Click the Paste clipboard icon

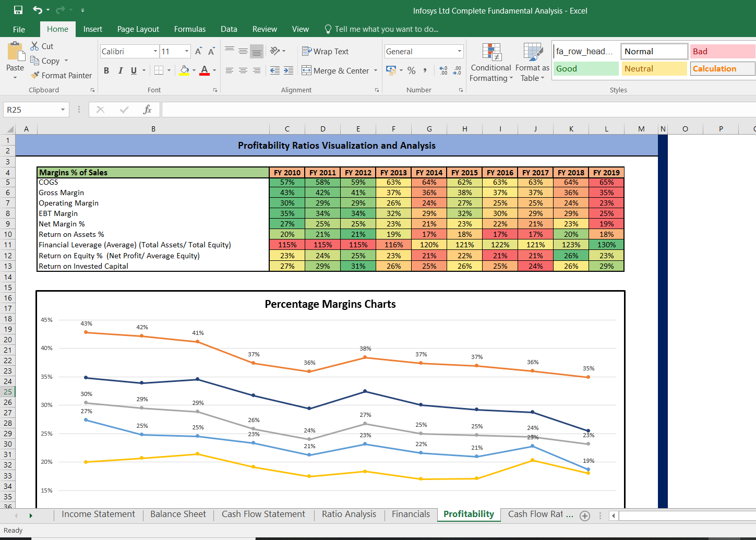(x=15, y=52)
